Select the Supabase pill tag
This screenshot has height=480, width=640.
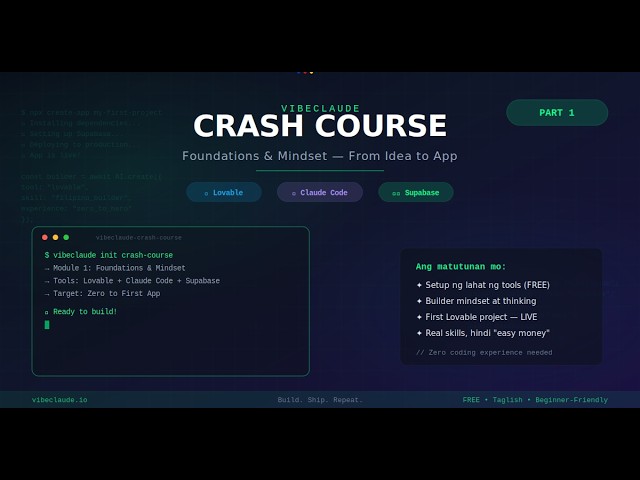(x=416, y=192)
